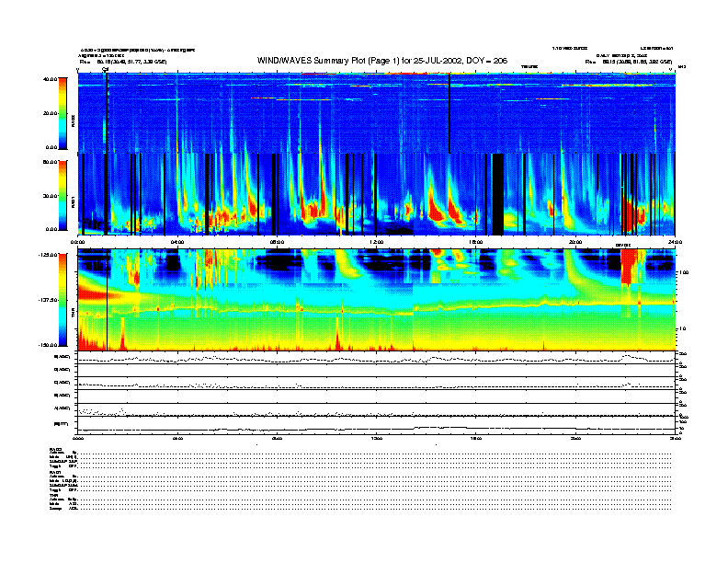Click the RAD1 spectrogram panel
The width and height of the screenshot is (728, 563).
click(376, 195)
